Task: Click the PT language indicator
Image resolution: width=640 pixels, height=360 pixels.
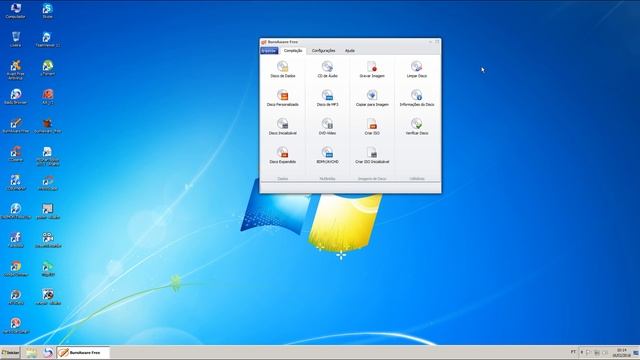Action: pos(573,352)
